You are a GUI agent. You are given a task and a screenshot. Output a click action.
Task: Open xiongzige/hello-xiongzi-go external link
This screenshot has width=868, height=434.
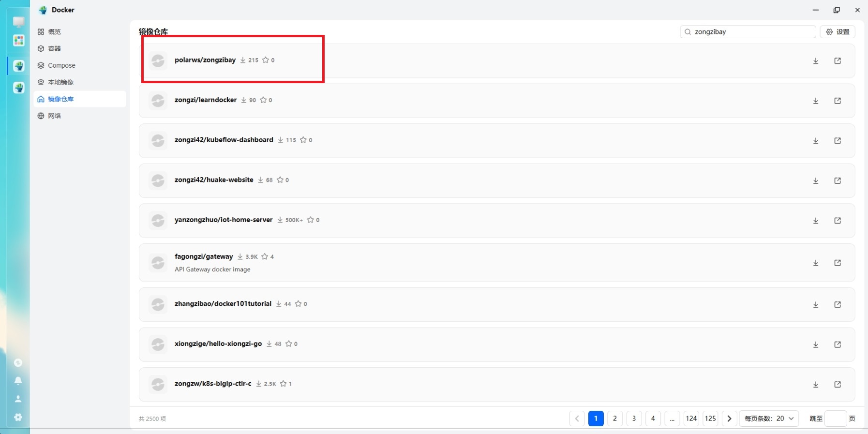click(x=838, y=344)
